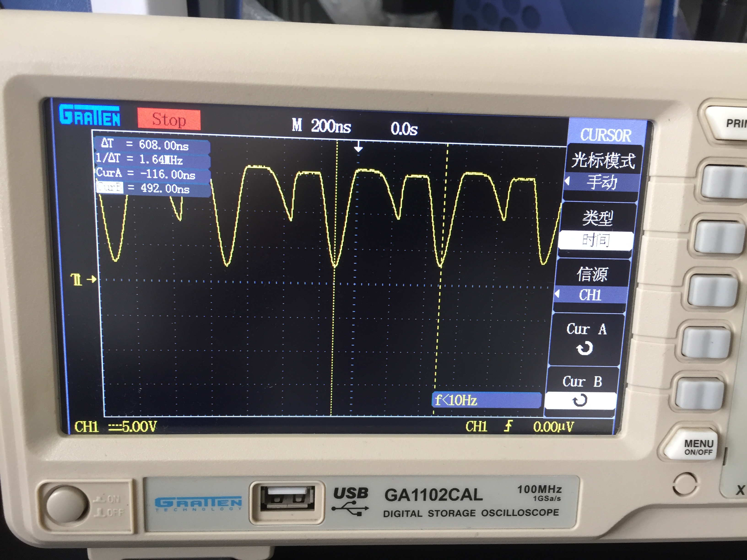Screen dimensions: 747x560
Task: Click the highlighted CurB readout label
Action: (x=110, y=187)
